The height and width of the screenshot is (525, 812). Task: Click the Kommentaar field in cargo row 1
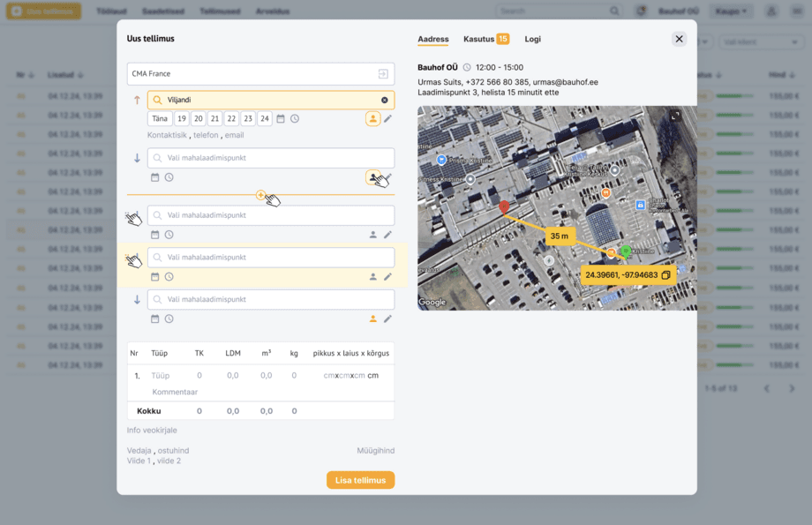[x=175, y=392]
